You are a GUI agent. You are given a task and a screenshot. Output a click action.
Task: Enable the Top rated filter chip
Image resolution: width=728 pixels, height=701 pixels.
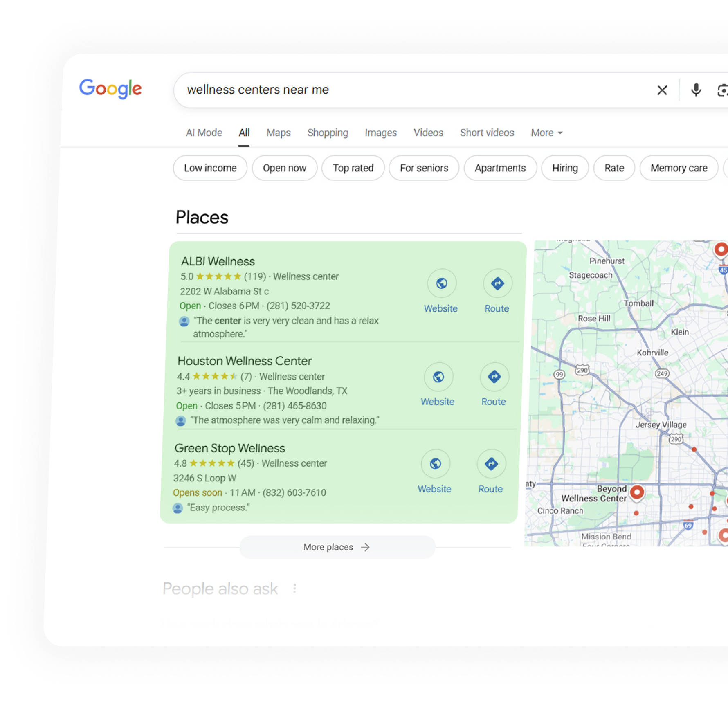(353, 168)
